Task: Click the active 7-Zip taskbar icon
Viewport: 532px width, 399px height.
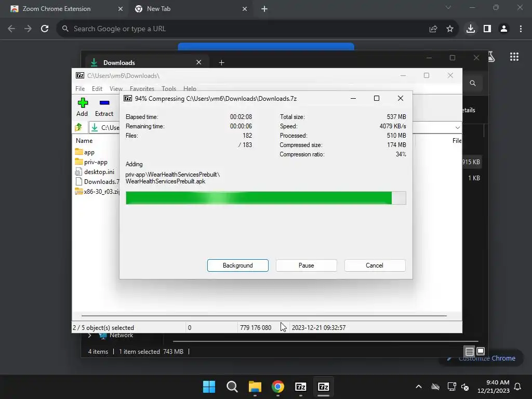Action: click(x=323, y=387)
